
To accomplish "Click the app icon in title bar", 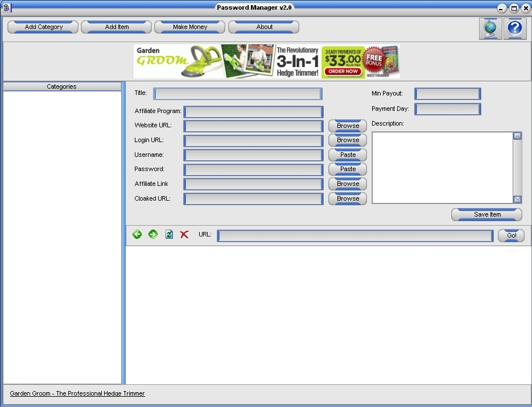I will tap(6, 7).
